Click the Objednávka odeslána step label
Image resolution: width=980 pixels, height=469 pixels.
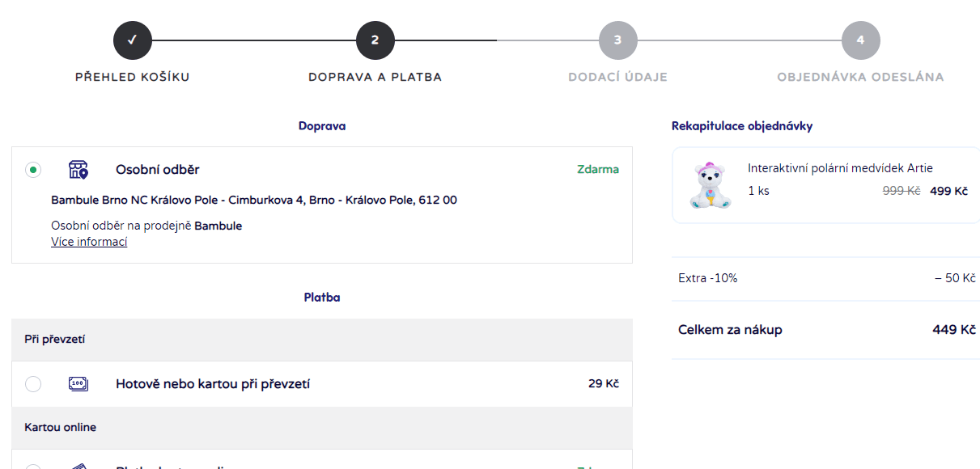(x=861, y=78)
